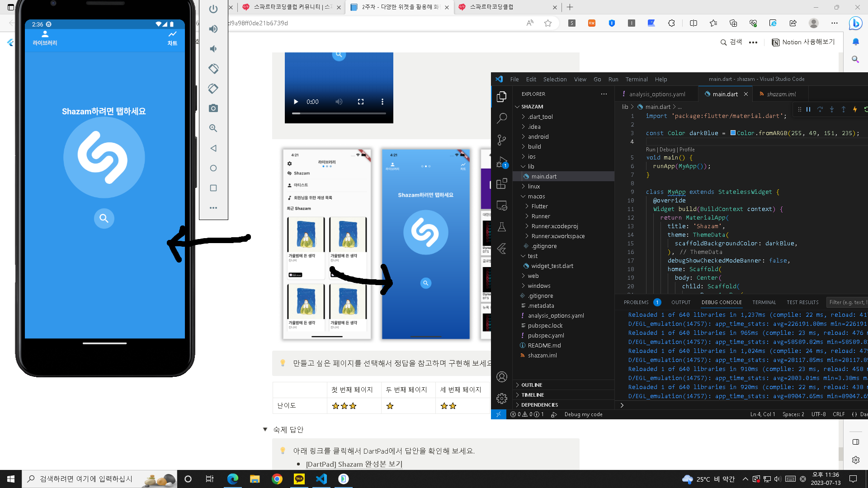Open DartPad Shazam 완성본 보기 link
The height and width of the screenshot is (488, 868).
tap(354, 464)
